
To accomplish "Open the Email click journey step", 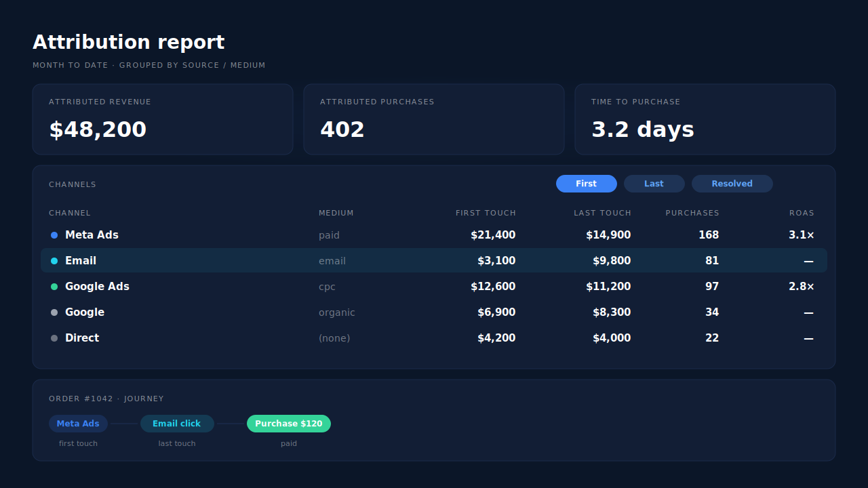I will [x=177, y=424].
